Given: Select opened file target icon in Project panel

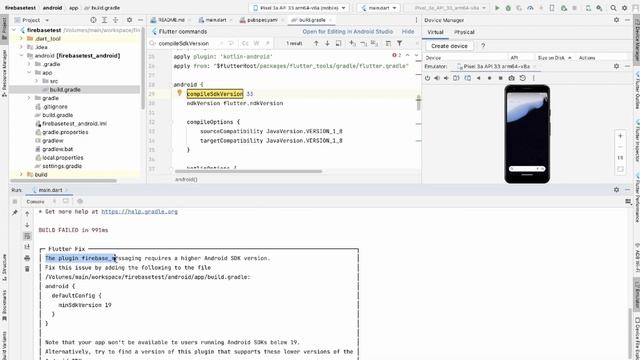Looking at the screenshot, I should tap(93, 20).
